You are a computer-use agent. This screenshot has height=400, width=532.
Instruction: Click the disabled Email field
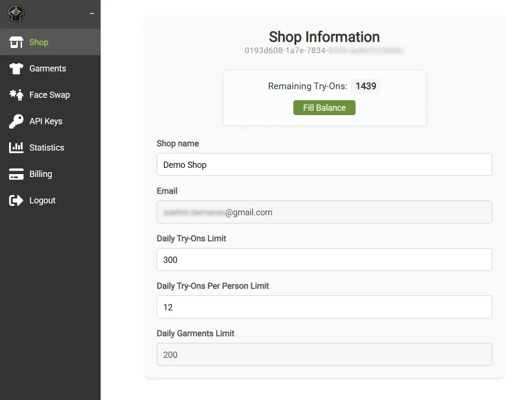point(324,212)
